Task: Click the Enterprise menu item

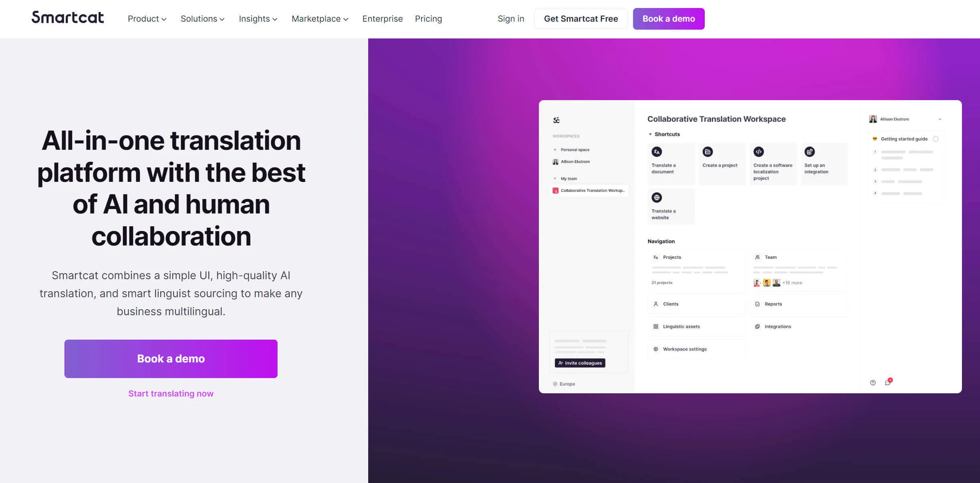Action: coord(382,19)
